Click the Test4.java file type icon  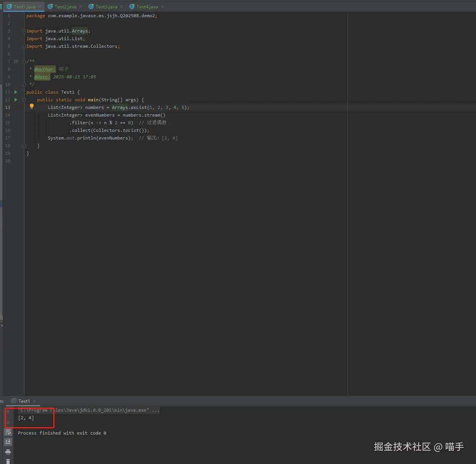[x=132, y=6]
